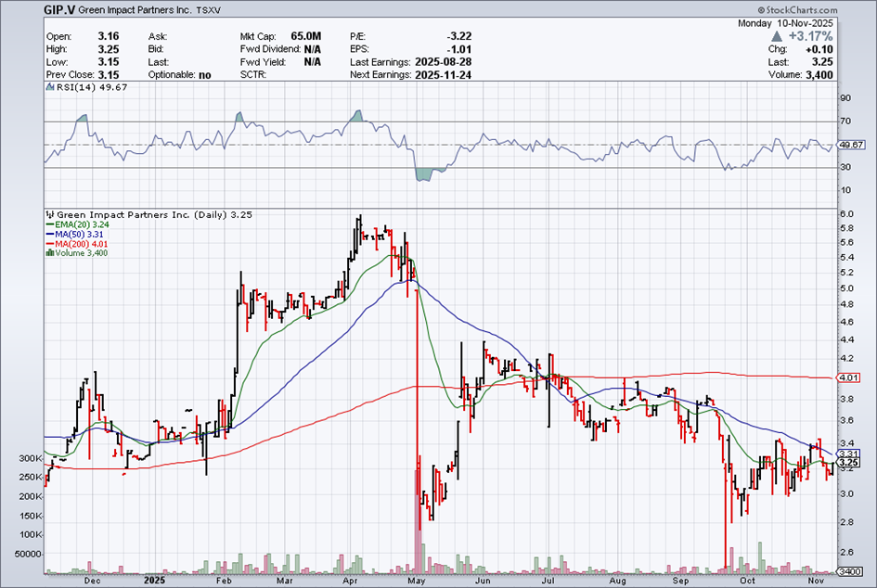Click the Open value 3.16
Viewport: 877px width, 588px height.
[x=109, y=36]
